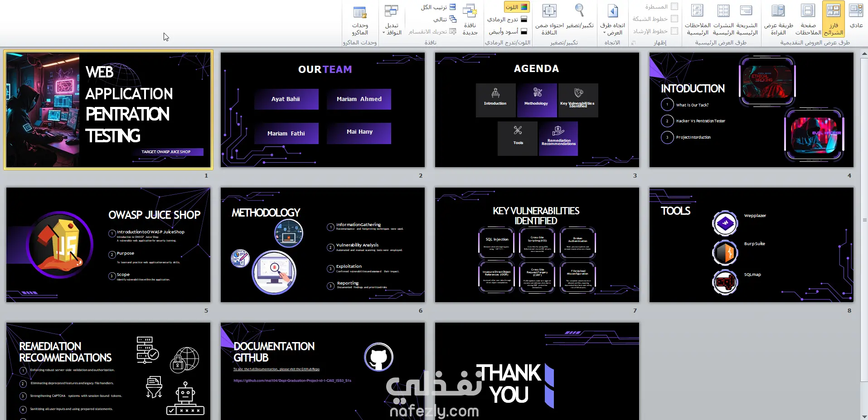Viewport: 868px width, 420px height.
Task: Expand the Switch Windows dropdown (تبديل النوافذ)
Action: (x=392, y=19)
